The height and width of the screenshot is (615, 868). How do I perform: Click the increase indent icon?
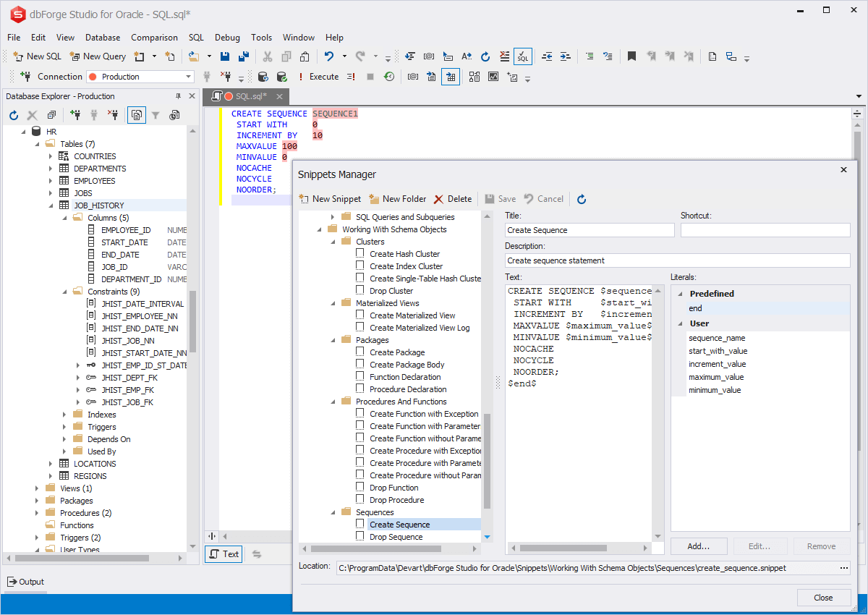pos(566,56)
